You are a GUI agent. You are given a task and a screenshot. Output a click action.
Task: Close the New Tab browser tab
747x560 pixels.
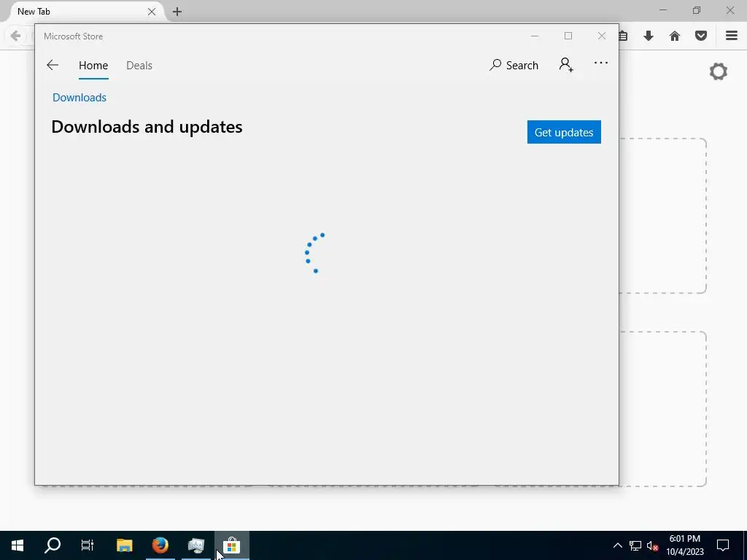pyautogui.click(x=152, y=12)
